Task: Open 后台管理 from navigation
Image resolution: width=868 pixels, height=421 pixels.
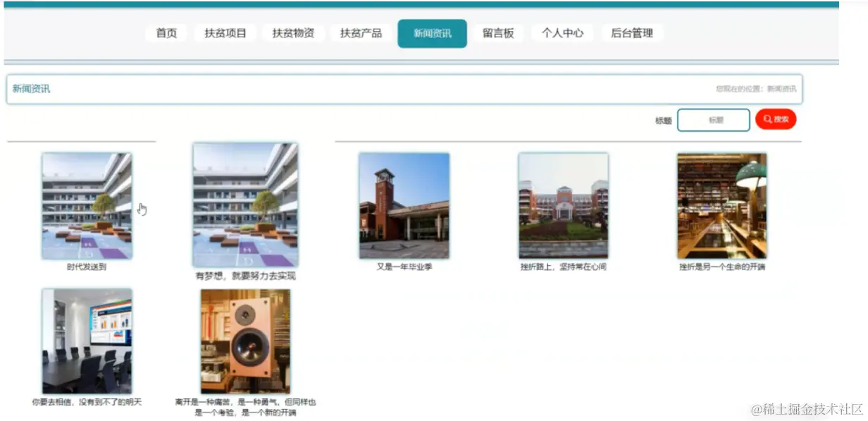Action: tap(632, 33)
